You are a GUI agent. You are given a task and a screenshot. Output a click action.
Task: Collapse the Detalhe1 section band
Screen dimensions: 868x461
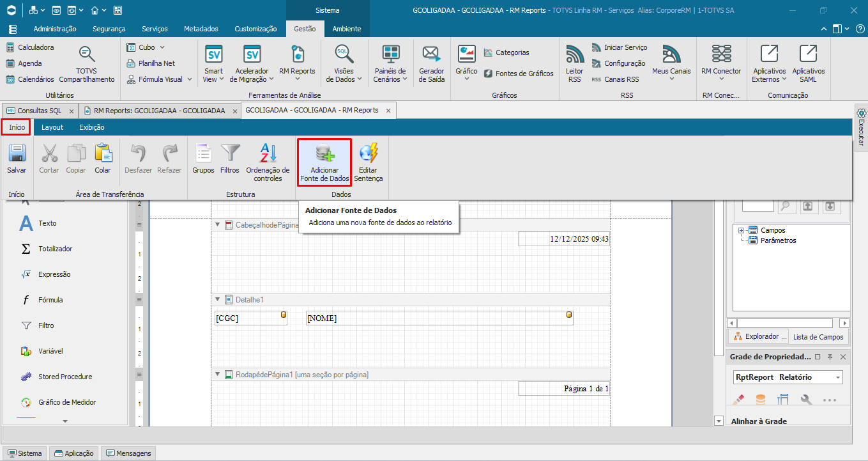pyautogui.click(x=218, y=299)
